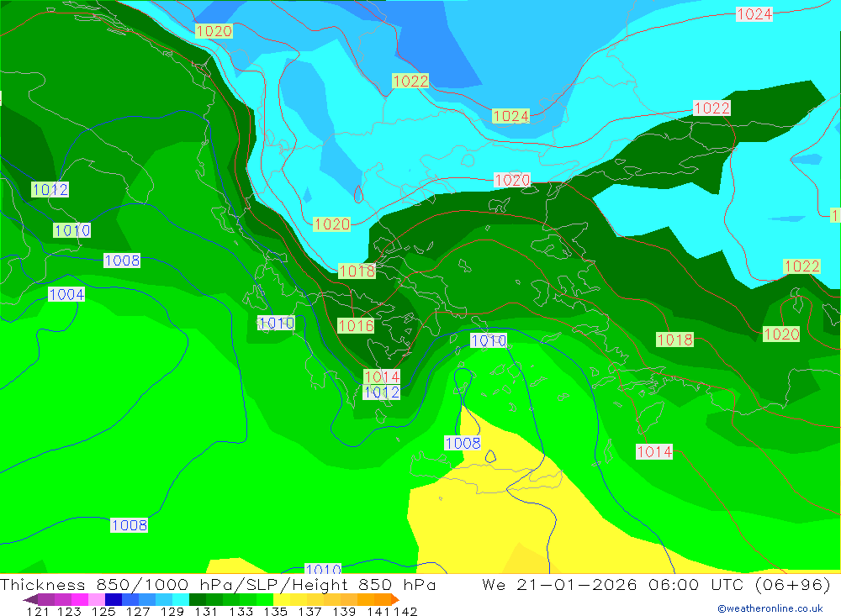The width and height of the screenshot is (841, 616).
Task: Select the darkest green legend swatch at 131
Action: click(198, 599)
